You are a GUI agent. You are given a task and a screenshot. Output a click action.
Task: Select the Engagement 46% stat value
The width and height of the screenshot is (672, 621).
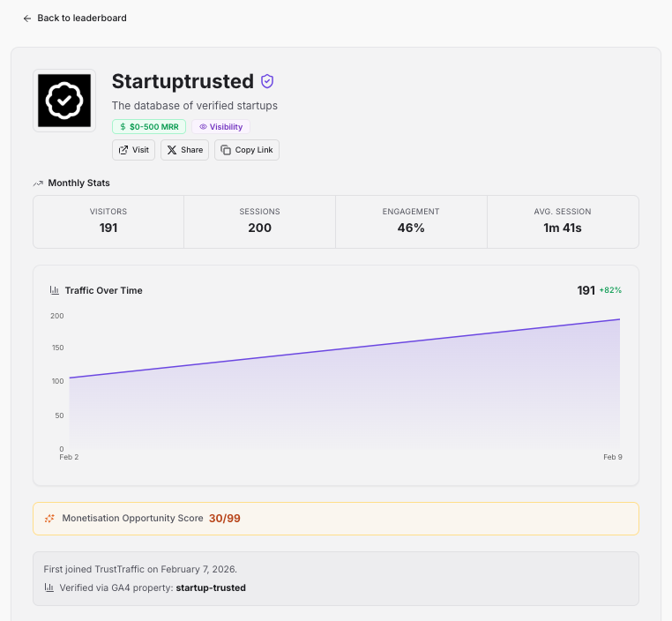point(411,228)
